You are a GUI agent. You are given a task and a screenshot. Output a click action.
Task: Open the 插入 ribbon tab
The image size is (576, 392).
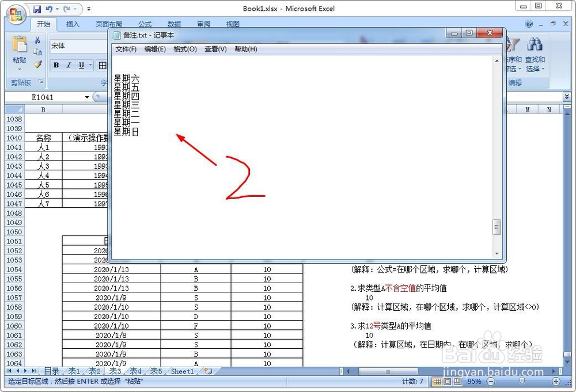pos(73,24)
